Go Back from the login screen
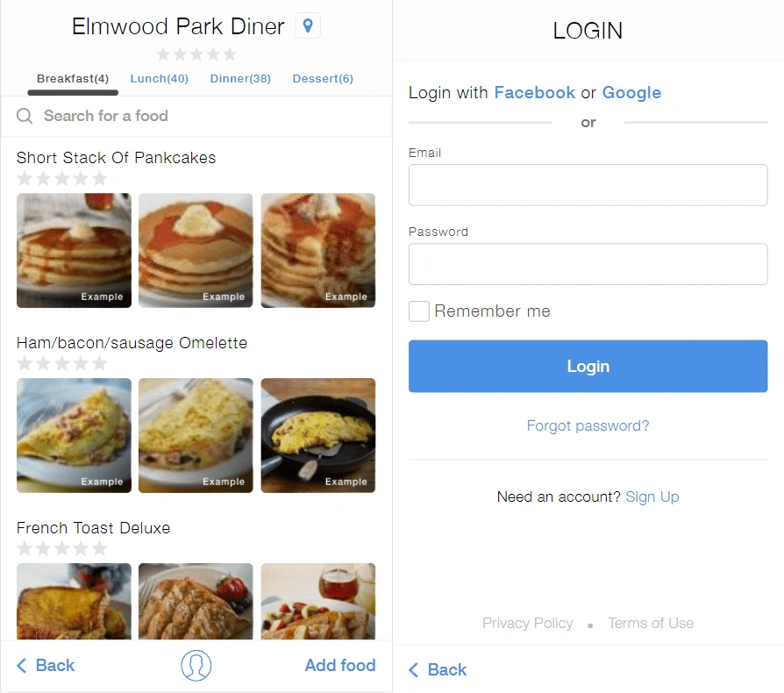Viewport: 784px width, 693px height. click(438, 670)
